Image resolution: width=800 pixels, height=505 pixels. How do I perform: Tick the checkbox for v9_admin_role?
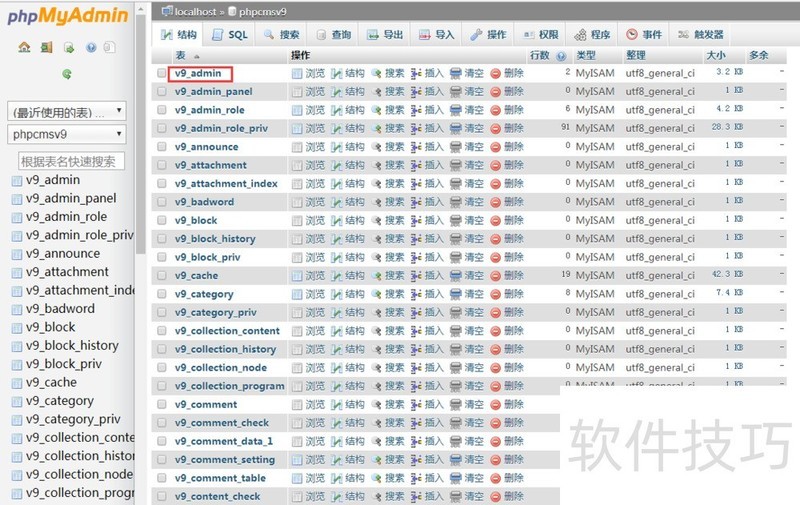tap(162, 110)
